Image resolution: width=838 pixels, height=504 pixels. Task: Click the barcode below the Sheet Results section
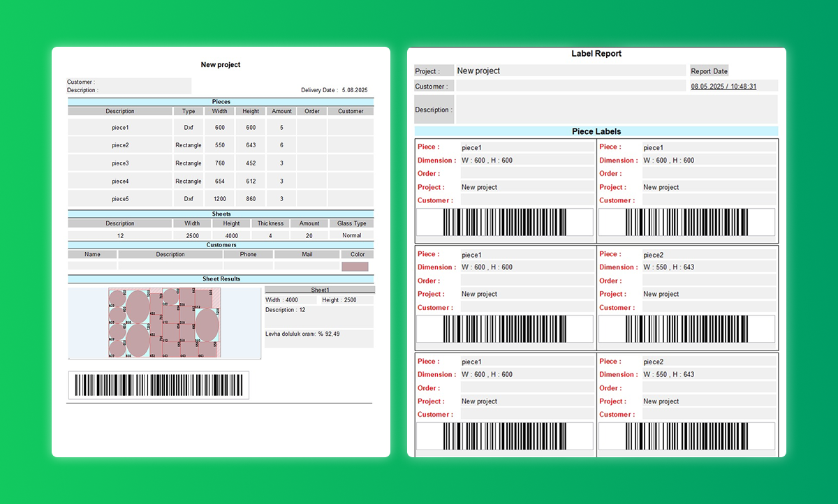point(158,385)
